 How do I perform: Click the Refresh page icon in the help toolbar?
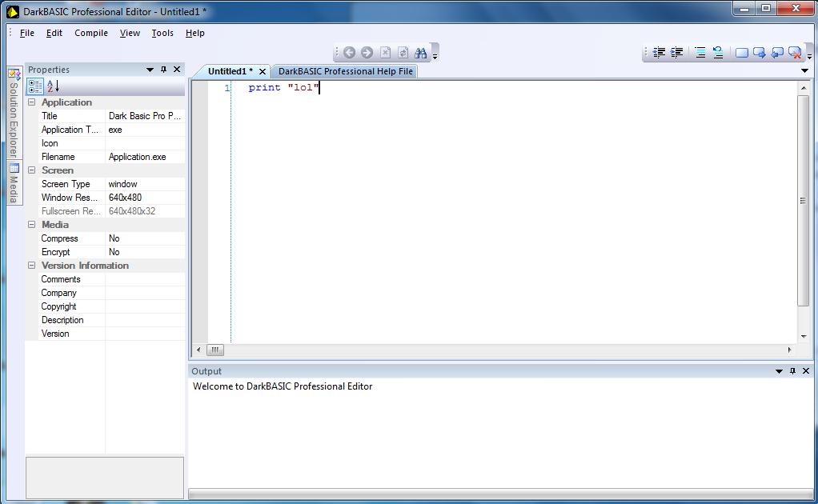click(403, 53)
